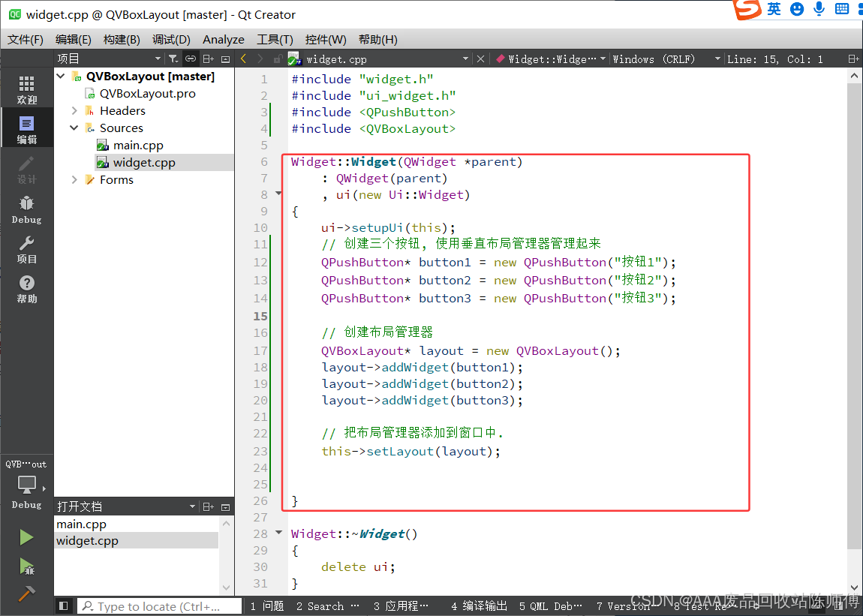Image resolution: width=863 pixels, height=616 pixels.
Task: Show the Compile Output (编译输出) pane
Action: [479, 605]
